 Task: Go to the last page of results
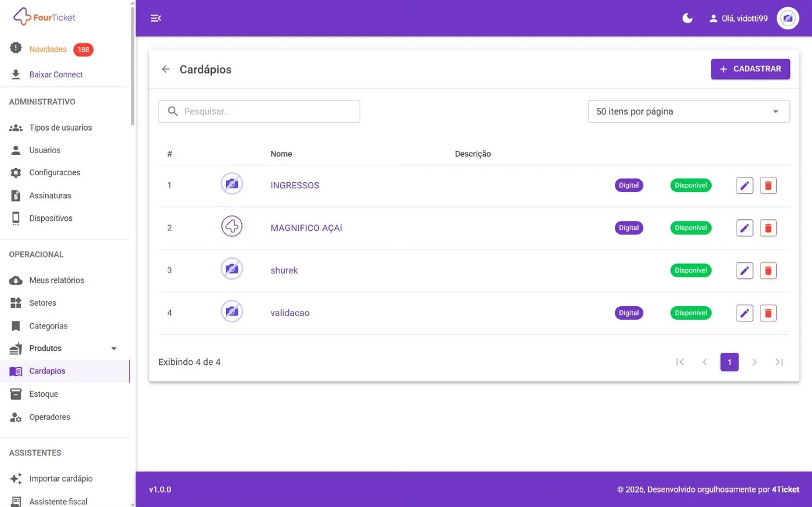tap(779, 362)
